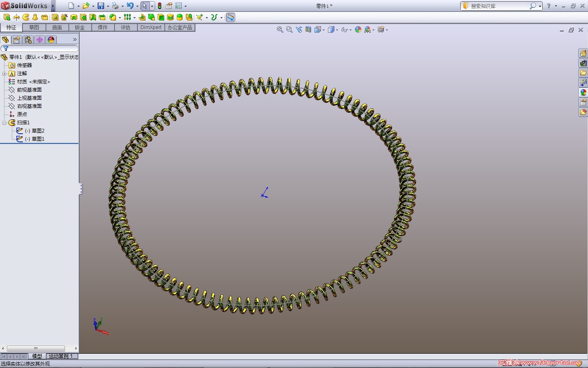This screenshot has width=588, height=368.
Task: Click the Previous View icon
Action: (299, 29)
